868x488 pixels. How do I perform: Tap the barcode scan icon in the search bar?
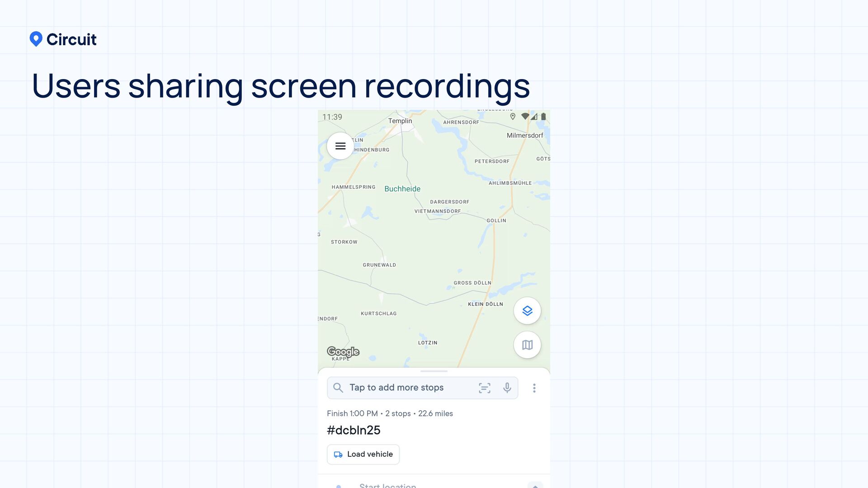click(x=484, y=388)
